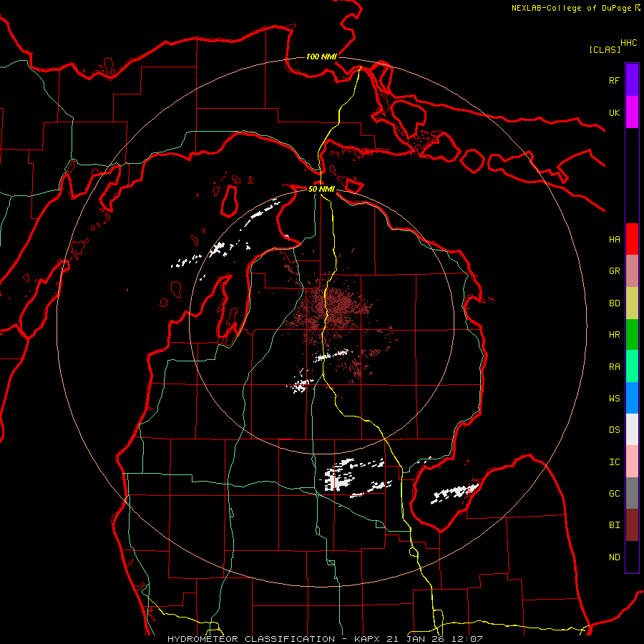Image resolution: width=644 pixels, height=644 pixels.
Task: Click the 12:07 timestamp
Action: (x=467, y=639)
